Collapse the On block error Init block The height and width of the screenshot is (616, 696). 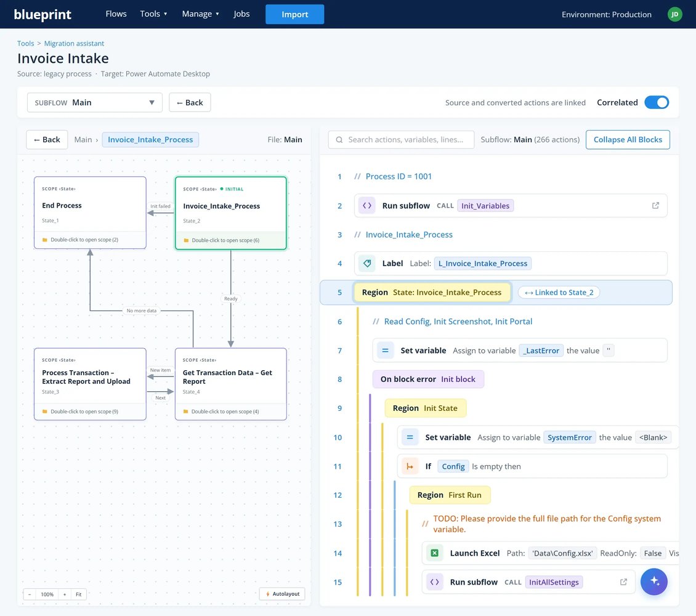click(x=428, y=379)
